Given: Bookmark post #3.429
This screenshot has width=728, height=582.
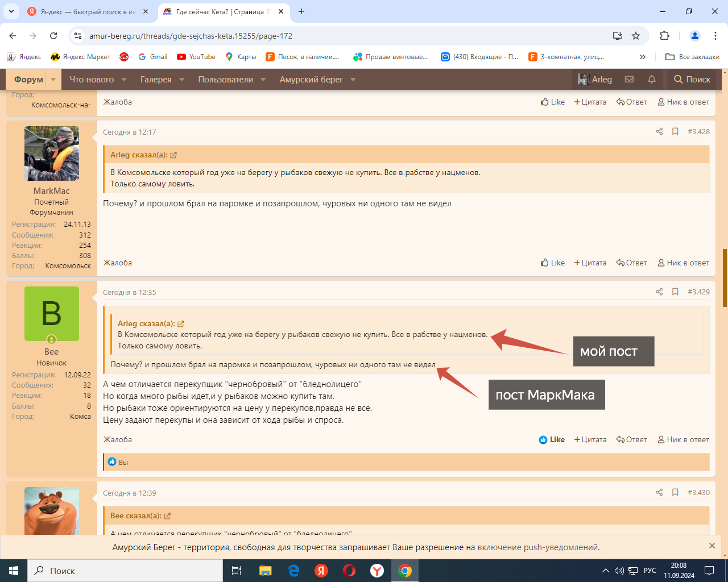Looking at the screenshot, I should (675, 292).
